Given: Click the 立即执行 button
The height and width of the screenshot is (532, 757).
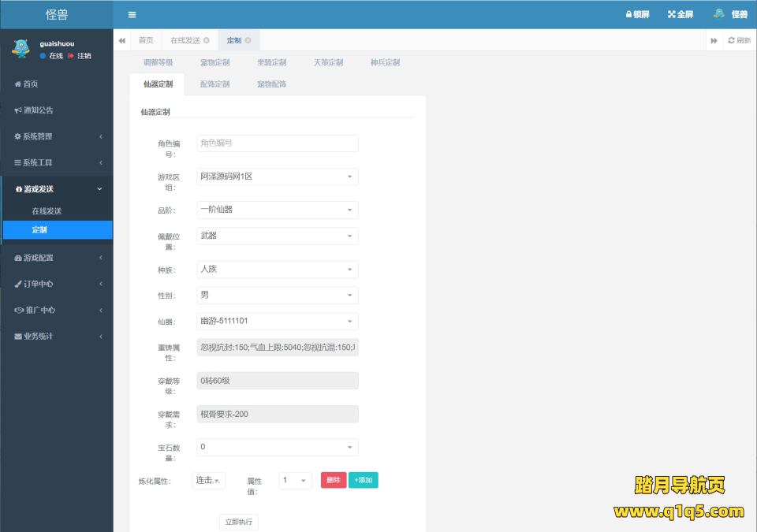Looking at the screenshot, I should click(x=238, y=522).
